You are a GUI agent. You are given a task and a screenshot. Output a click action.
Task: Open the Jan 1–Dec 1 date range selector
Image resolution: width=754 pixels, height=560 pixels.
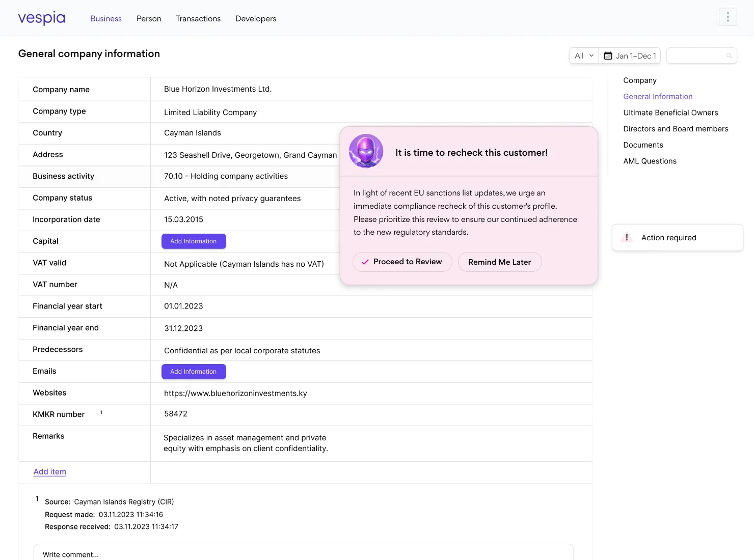[x=635, y=55]
